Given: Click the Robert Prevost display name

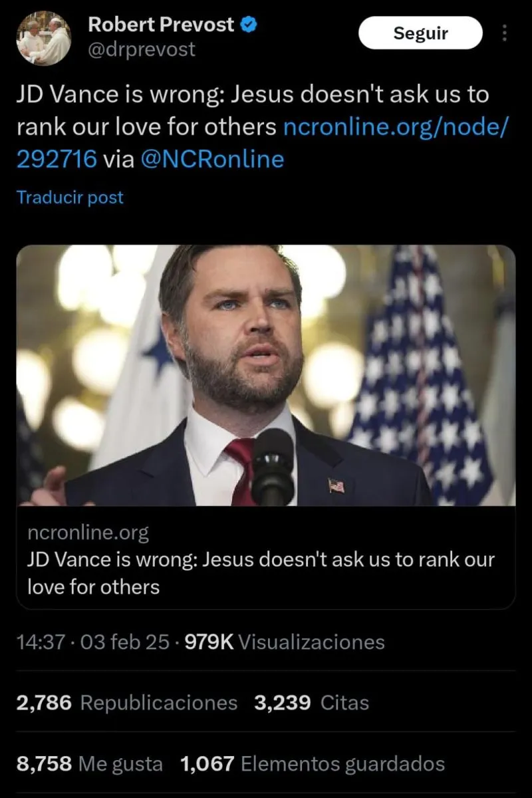Looking at the screenshot, I should 161,25.
